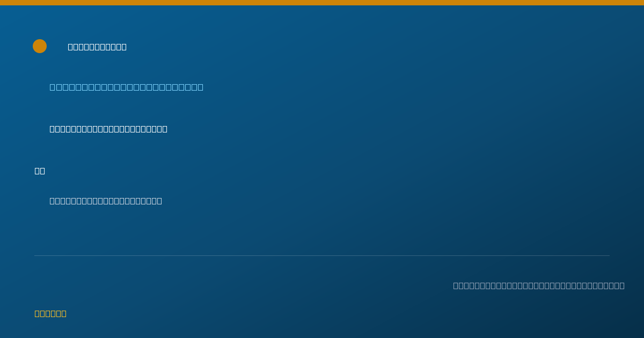
Task: Click the bold white line under the blue text
Action: (108, 129)
